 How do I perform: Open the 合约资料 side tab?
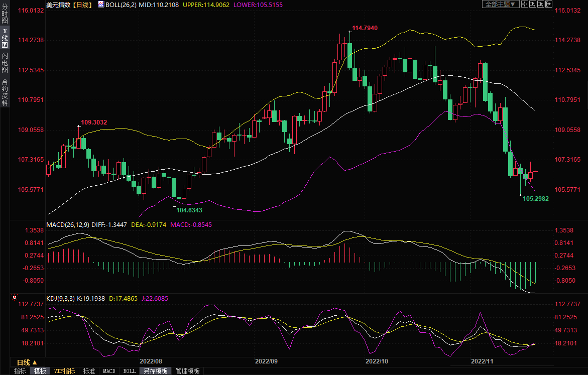click(x=5, y=92)
